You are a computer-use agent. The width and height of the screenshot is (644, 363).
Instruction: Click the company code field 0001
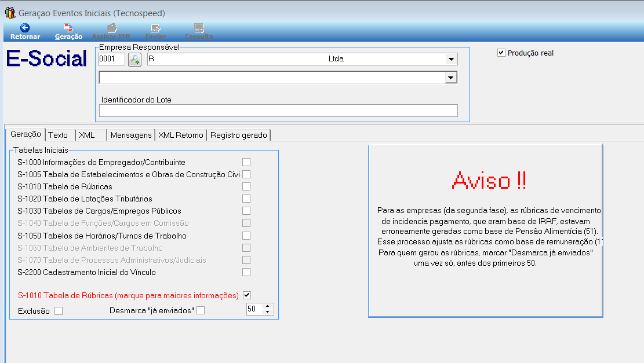pos(111,59)
